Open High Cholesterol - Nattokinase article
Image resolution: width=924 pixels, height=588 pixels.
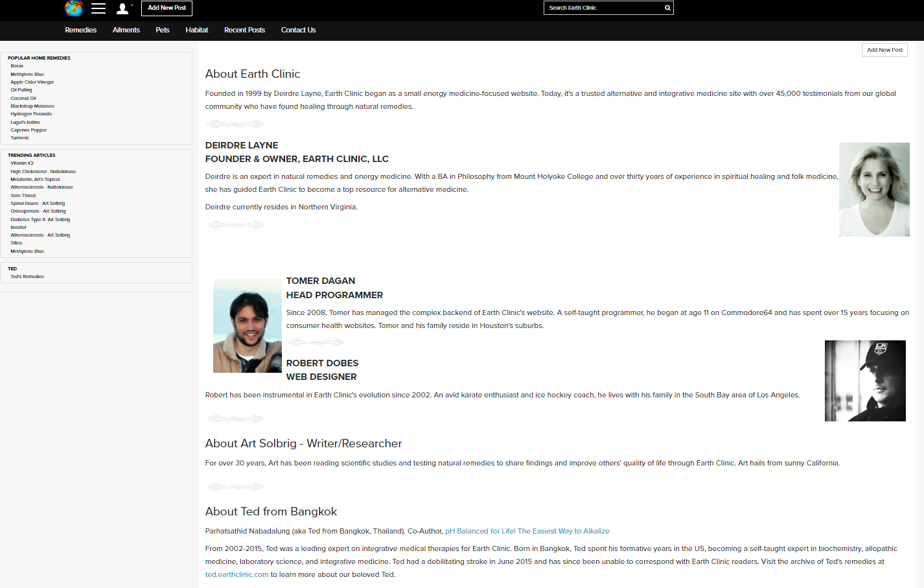(x=43, y=172)
